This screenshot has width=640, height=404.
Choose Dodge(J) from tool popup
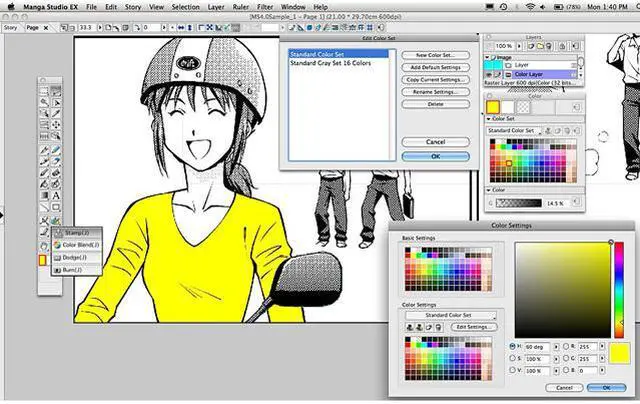pyautogui.click(x=76, y=257)
